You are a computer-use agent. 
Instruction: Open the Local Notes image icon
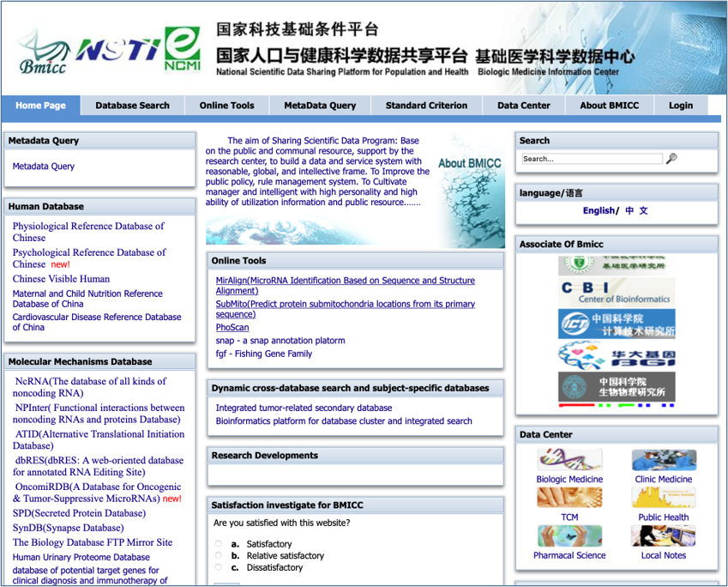[x=663, y=536]
